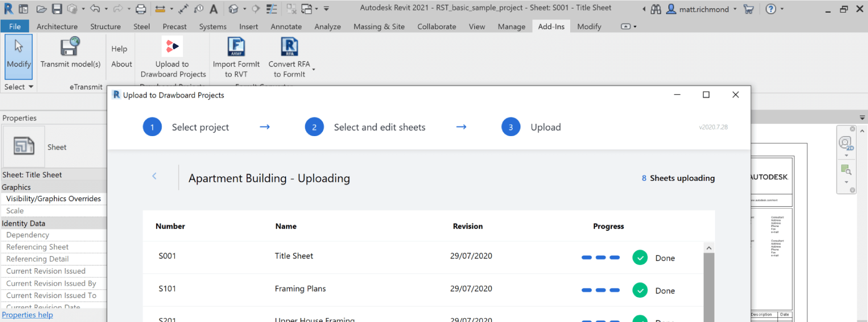The width and height of the screenshot is (868, 322).
Task: Switch to the Massing & Site tab
Action: tap(379, 26)
